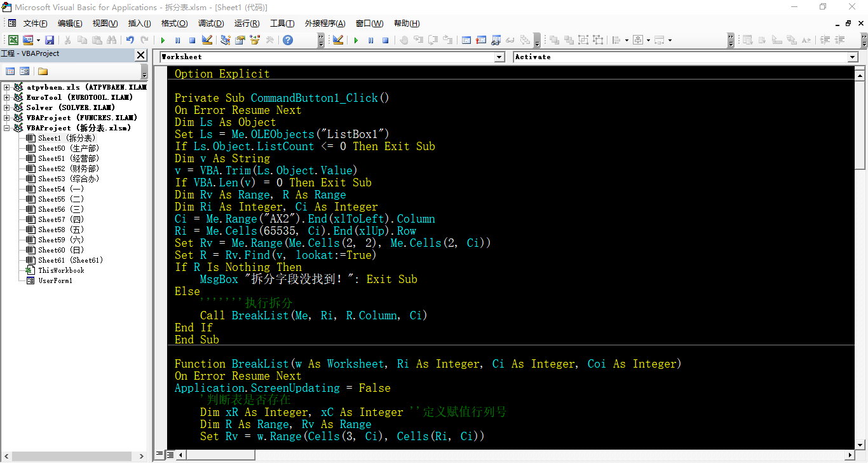Screen dimensions: 868x463
Task: Outdent code with the Edit toolbar icon
Action: [x=839, y=40]
